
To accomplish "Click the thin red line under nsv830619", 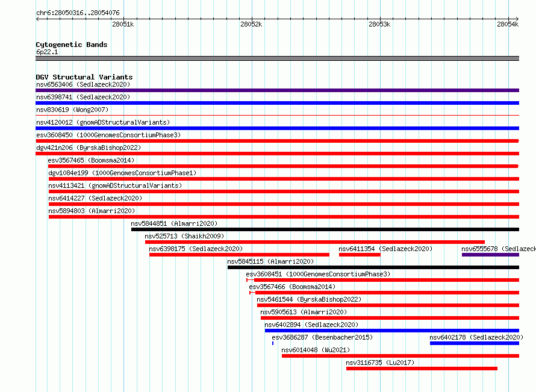I will tap(277, 116).
